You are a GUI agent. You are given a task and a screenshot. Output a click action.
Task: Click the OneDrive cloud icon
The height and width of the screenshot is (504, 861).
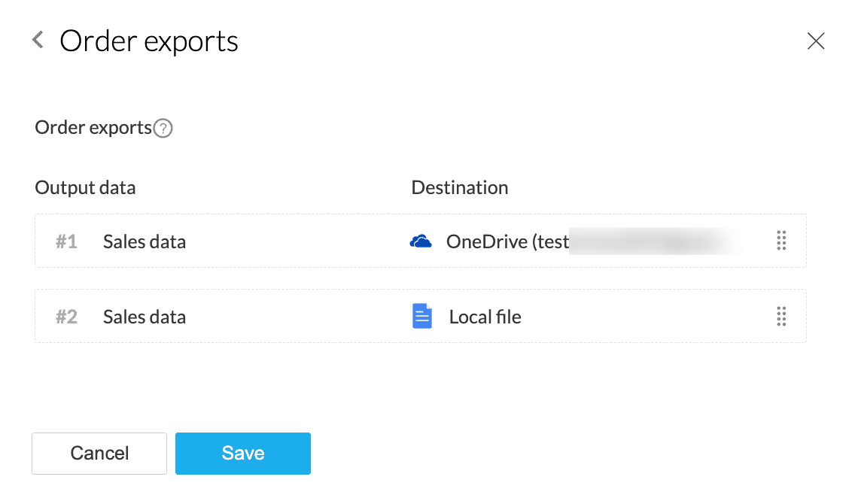(421, 241)
